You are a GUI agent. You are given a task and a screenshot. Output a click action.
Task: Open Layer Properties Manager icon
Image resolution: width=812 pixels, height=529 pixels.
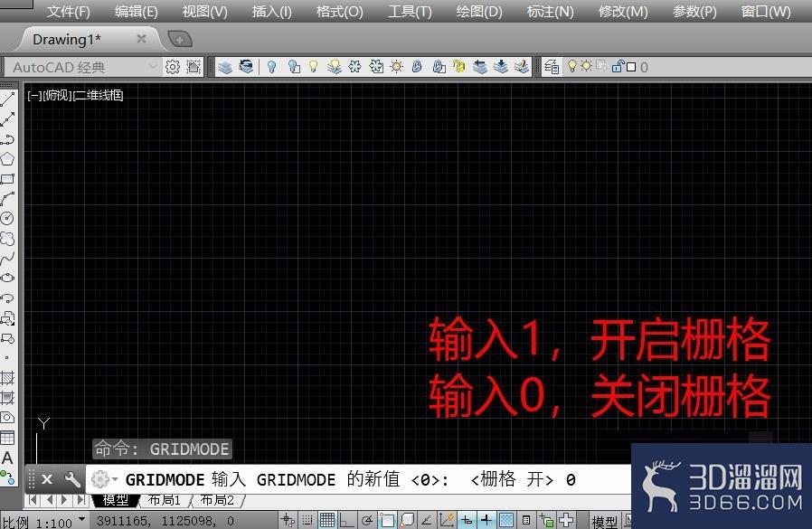[224, 67]
